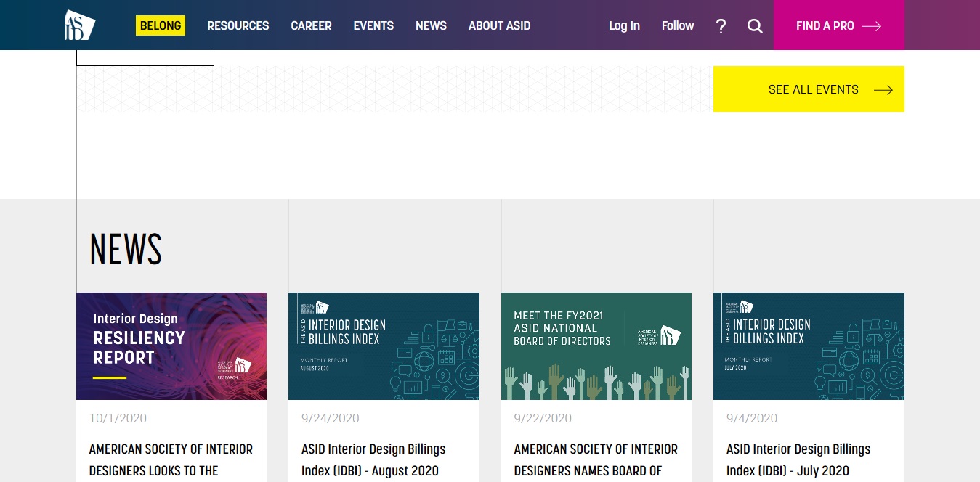Open the RESOURCES menu
This screenshot has height=482, width=980.
238,25
